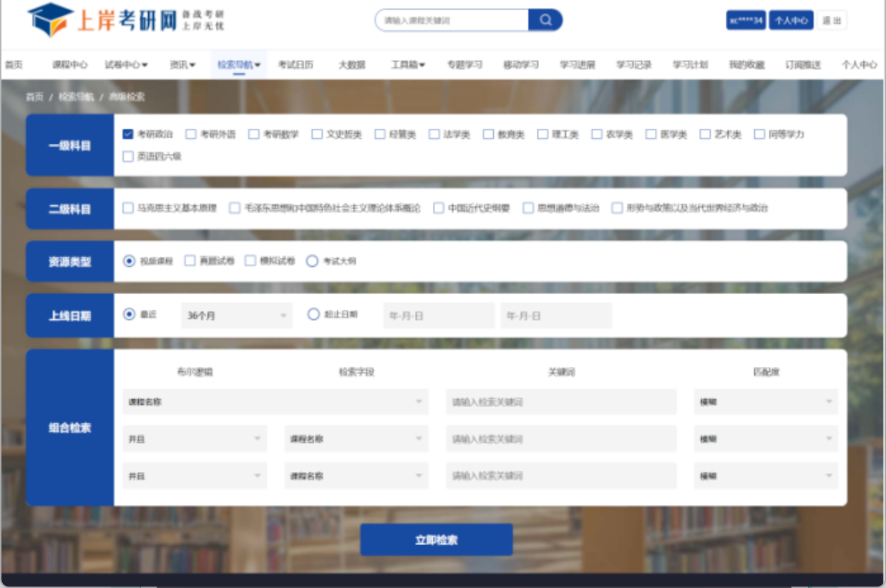Click the 首页 breadcrumb link
886x588 pixels.
click(34, 97)
